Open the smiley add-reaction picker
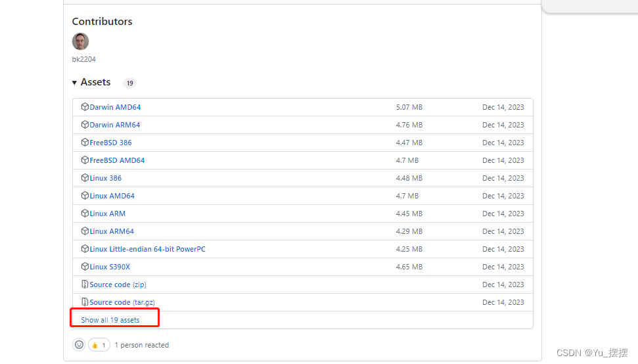 (79, 345)
